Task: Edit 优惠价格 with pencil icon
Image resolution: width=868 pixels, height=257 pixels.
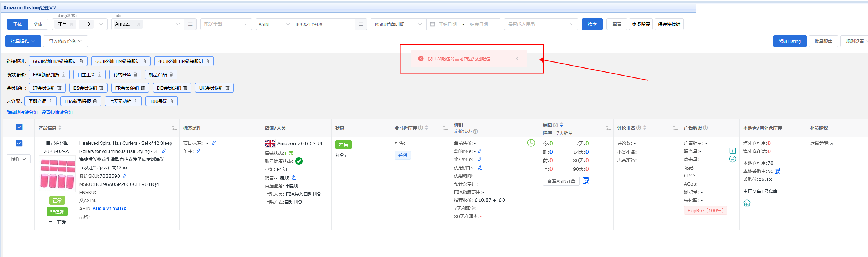Action: tap(480, 167)
